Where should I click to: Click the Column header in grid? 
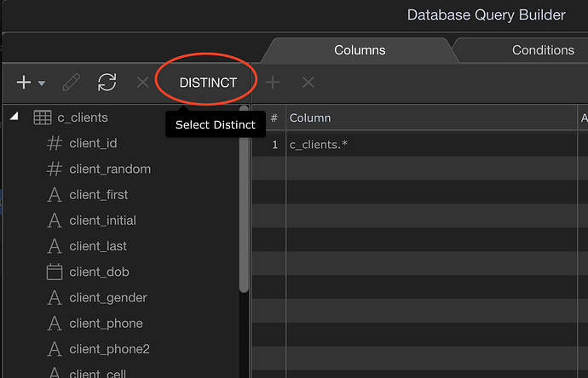pyautogui.click(x=310, y=117)
